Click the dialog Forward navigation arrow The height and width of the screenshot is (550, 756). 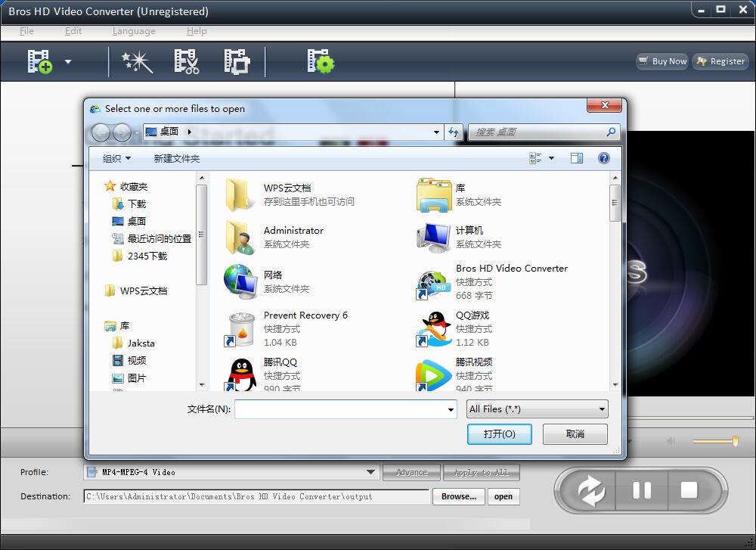coord(122,132)
